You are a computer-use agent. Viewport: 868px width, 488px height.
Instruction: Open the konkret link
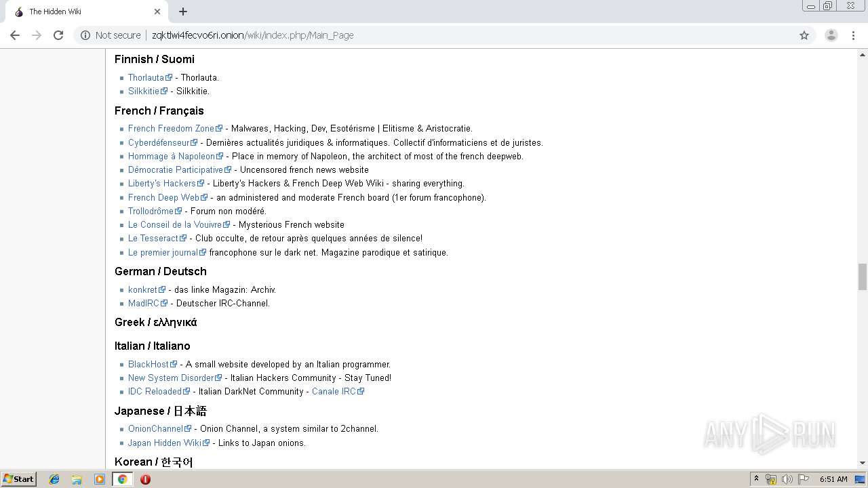click(x=142, y=290)
